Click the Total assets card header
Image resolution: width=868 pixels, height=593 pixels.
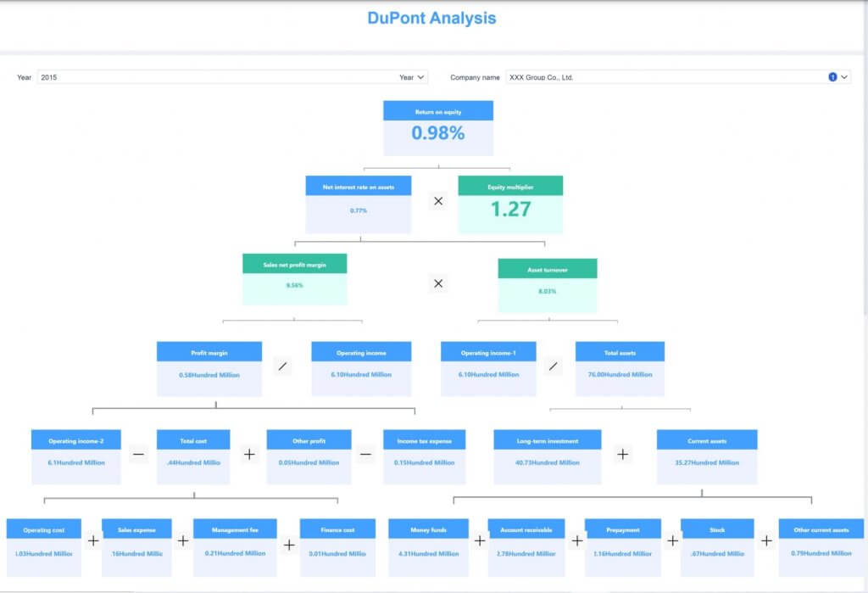point(620,352)
